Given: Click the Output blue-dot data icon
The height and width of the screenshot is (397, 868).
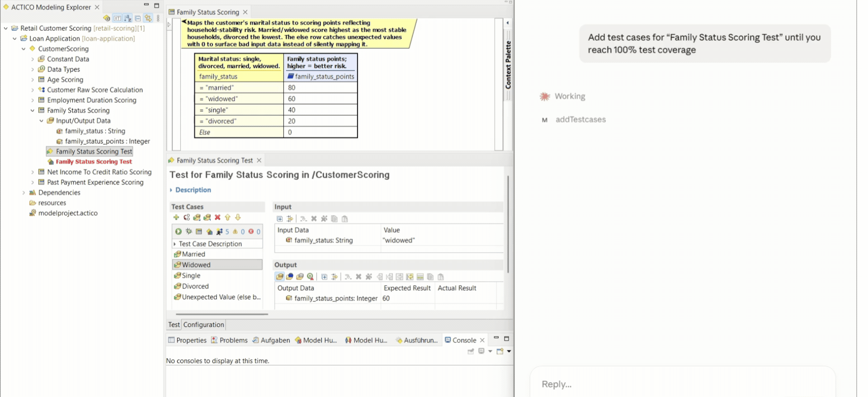Looking at the screenshot, I should pos(290,277).
